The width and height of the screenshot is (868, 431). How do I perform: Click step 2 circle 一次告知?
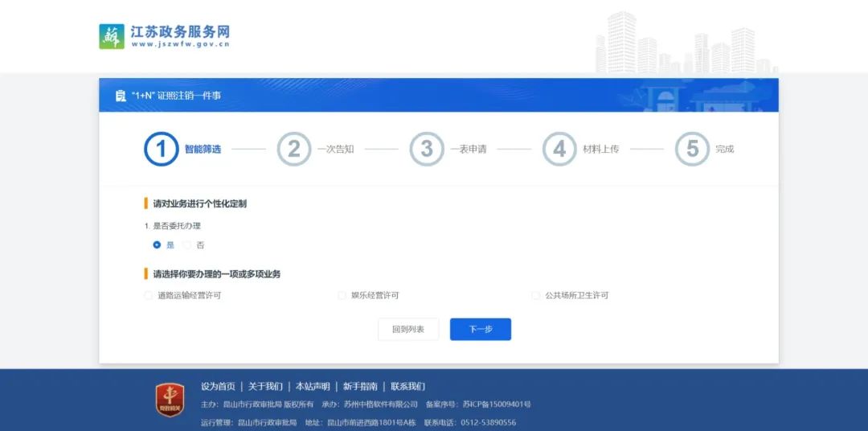pos(293,149)
